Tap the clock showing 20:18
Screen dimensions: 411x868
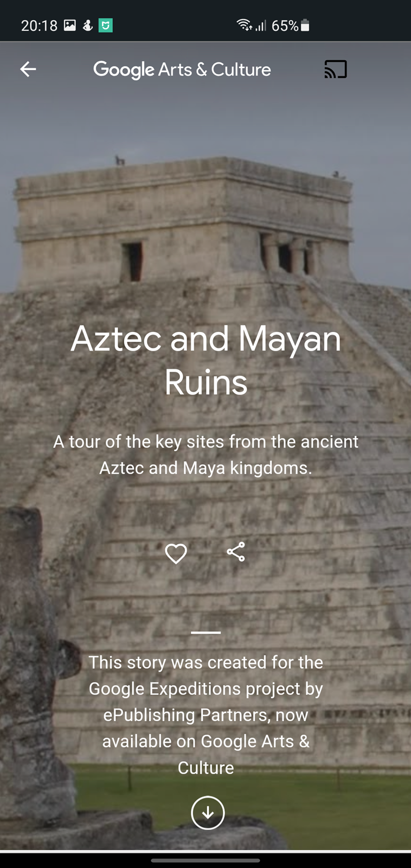point(39,25)
